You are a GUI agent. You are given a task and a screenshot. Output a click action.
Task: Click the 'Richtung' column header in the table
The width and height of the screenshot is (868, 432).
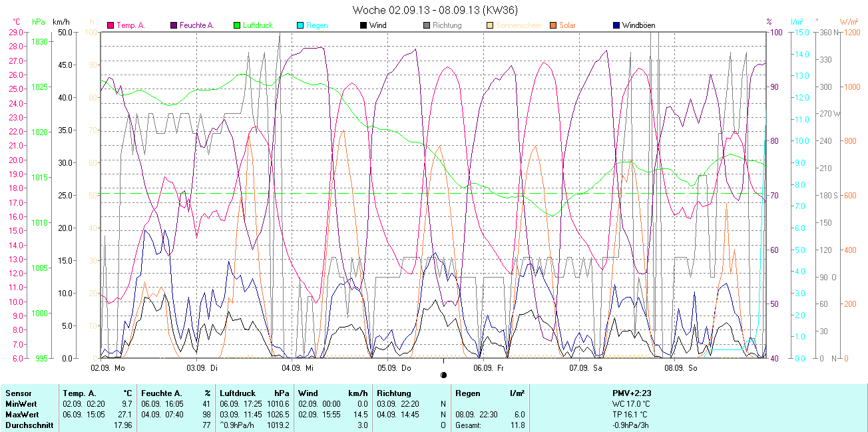pyautogui.click(x=393, y=393)
